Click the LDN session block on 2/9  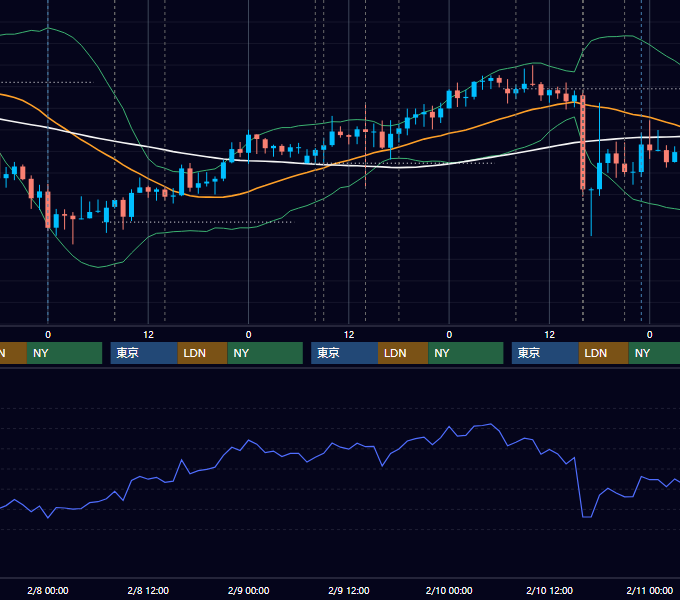(x=403, y=353)
